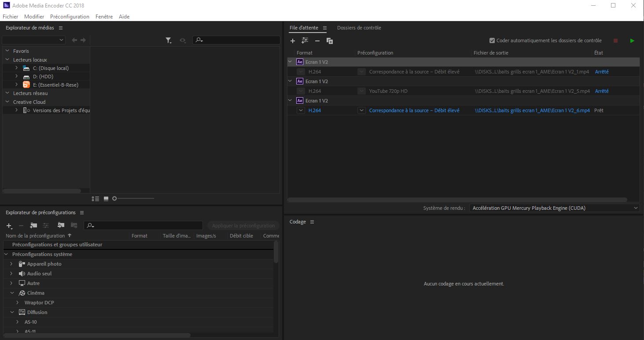Click the thumbnail zoom slider in media browser
644x340 pixels.
point(115,199)
